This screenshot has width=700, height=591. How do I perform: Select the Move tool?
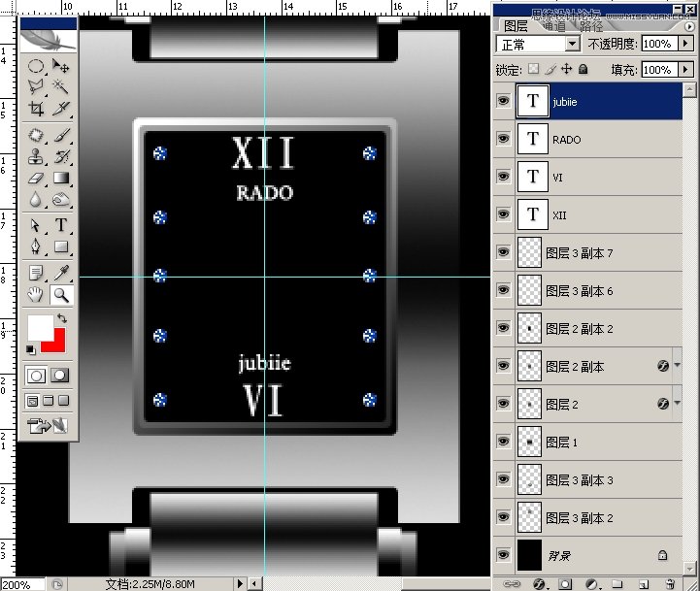click(x=61, y=66)
